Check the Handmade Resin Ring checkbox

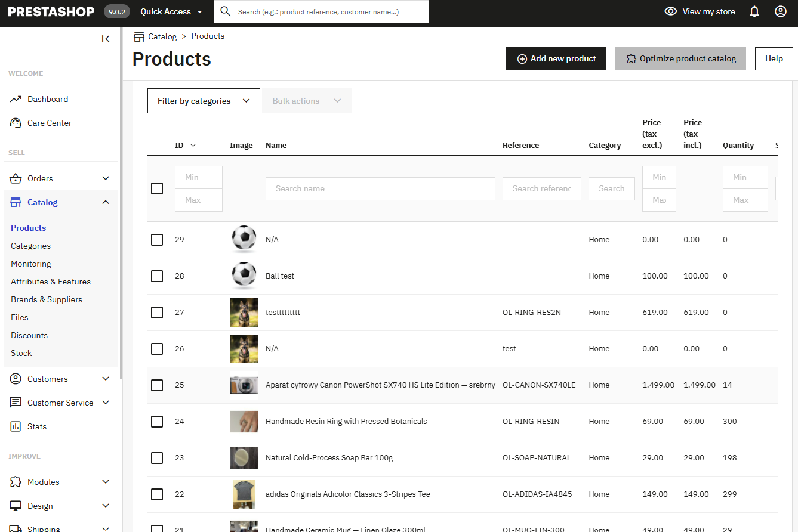coord(157,422)
